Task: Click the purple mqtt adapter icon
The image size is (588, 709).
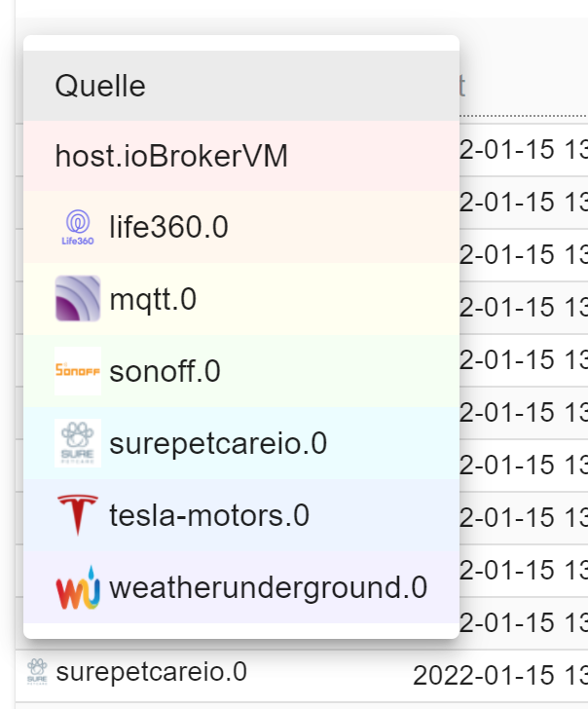Action: pyautogui.click(x=78, y=299)
